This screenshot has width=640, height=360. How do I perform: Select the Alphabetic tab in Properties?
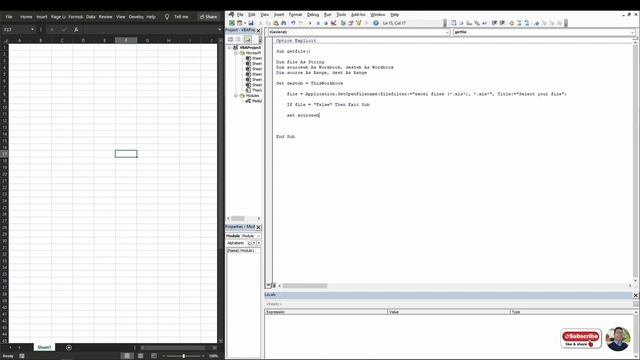[236, 243]
